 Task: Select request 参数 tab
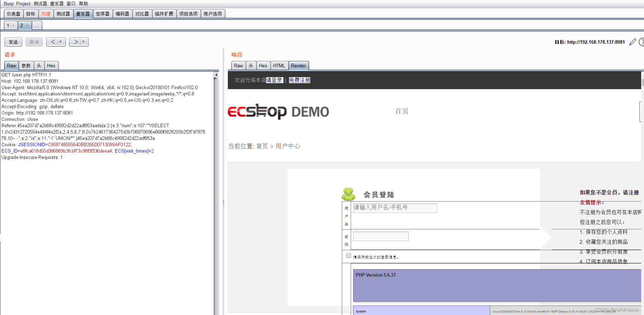[x=26, y=66]
